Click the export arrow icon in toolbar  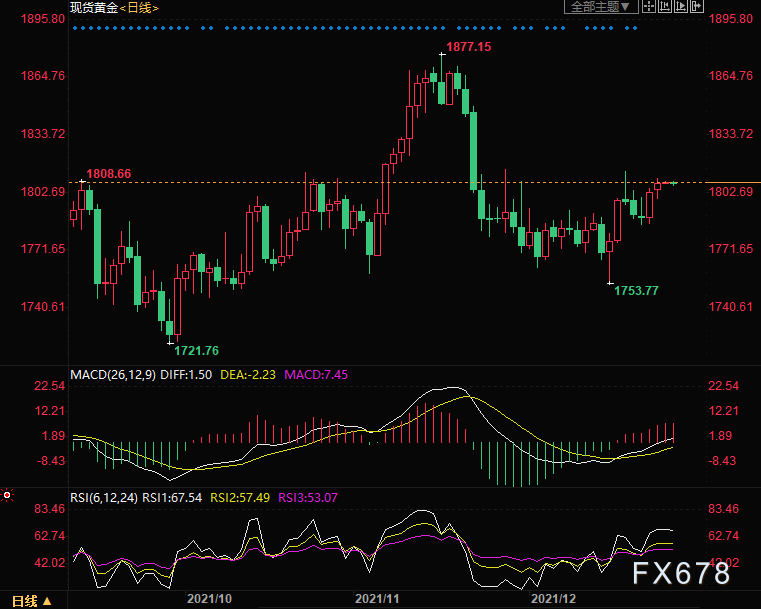(697, 6)
